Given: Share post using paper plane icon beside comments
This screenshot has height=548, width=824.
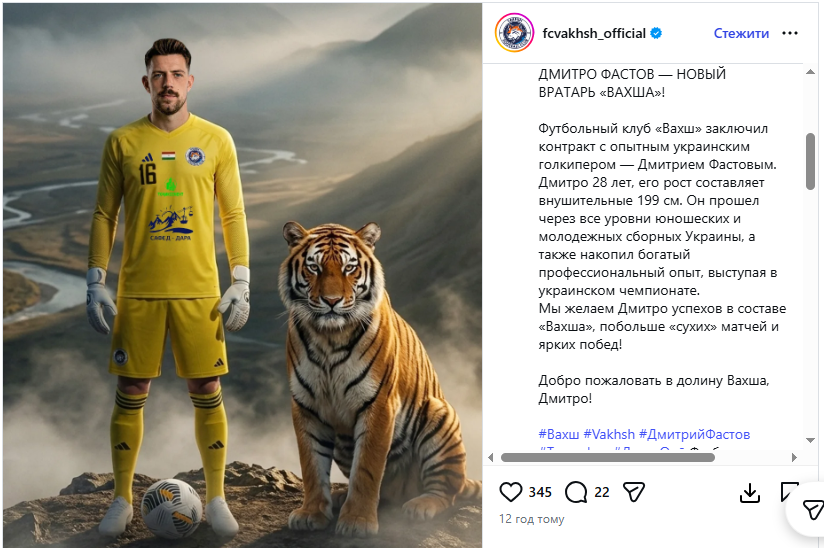Looking at the screenshot, I should (634, 492).
